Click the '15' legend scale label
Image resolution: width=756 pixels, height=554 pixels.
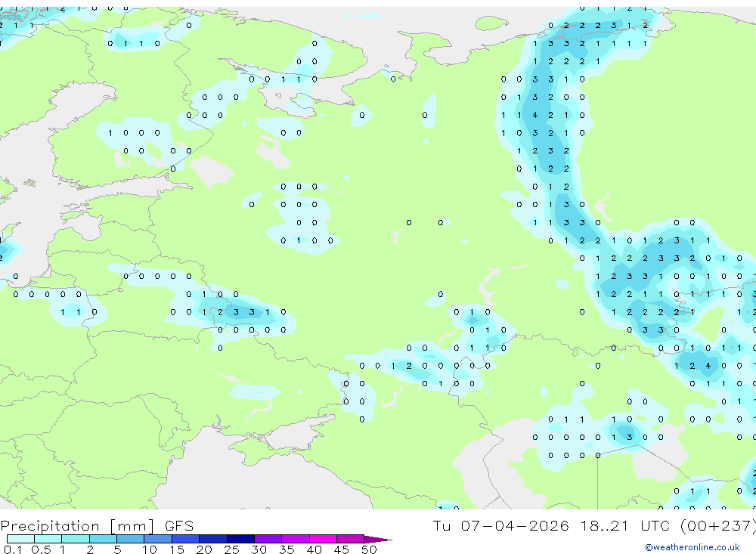pyautogui.click(x=177, y=549)
